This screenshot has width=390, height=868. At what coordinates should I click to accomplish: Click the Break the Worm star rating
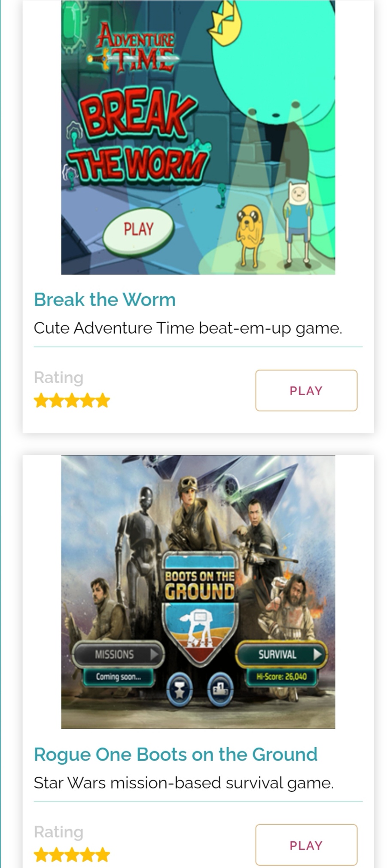[72, 400]
